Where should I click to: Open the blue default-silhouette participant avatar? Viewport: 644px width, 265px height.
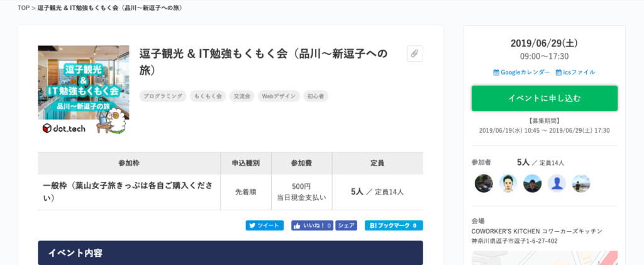557,183
